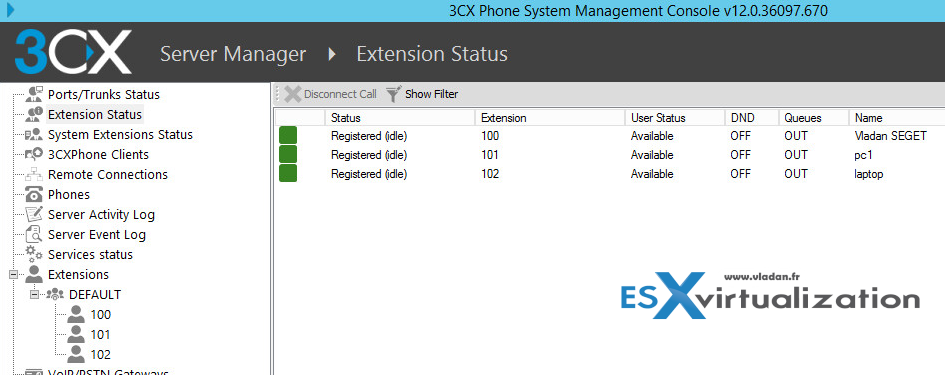Screen dimensions: 945x375
Task: Click the Show Filter funnel icon
Action: pos(394,94)
